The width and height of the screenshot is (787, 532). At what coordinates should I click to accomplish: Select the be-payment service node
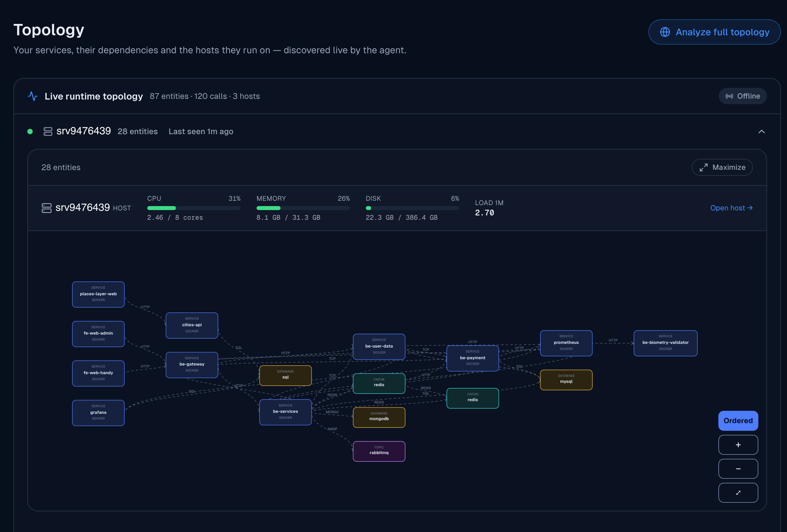click(472, 358)
